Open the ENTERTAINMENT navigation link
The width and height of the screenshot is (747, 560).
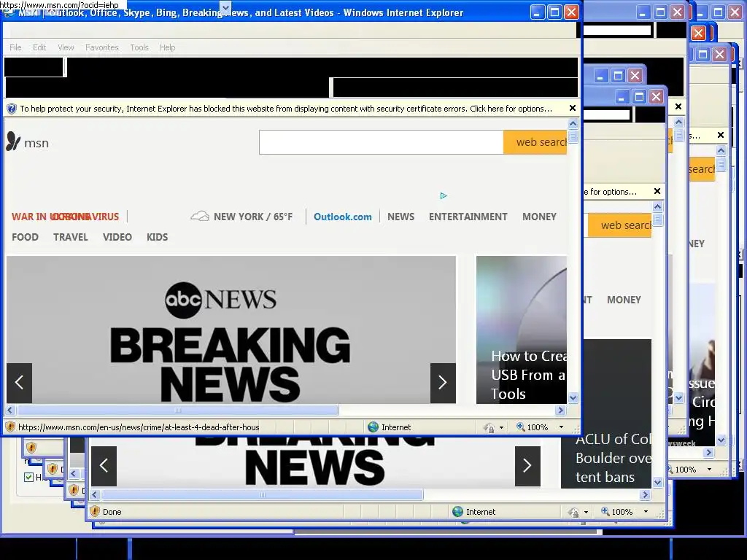pos(468,217)
